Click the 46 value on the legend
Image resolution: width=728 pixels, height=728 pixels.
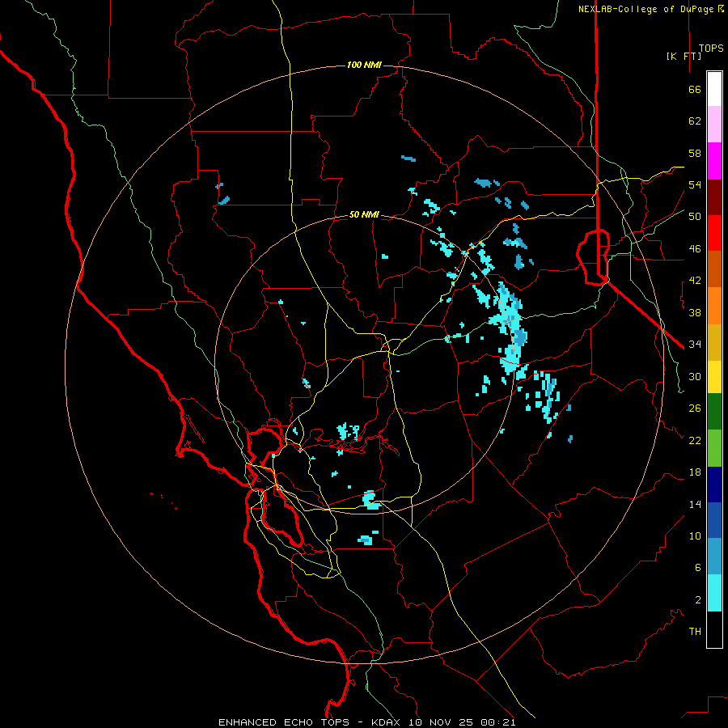[695, 249]
